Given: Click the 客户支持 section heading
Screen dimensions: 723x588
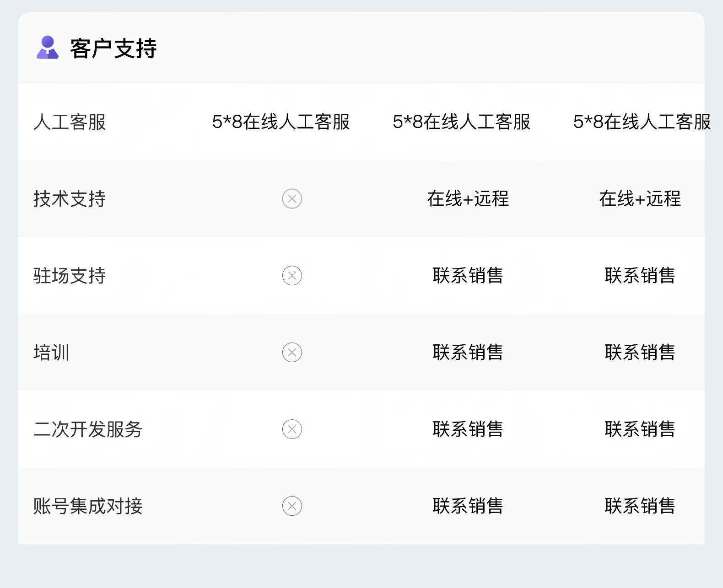Looking at the screenshot, I should [113, 48].
